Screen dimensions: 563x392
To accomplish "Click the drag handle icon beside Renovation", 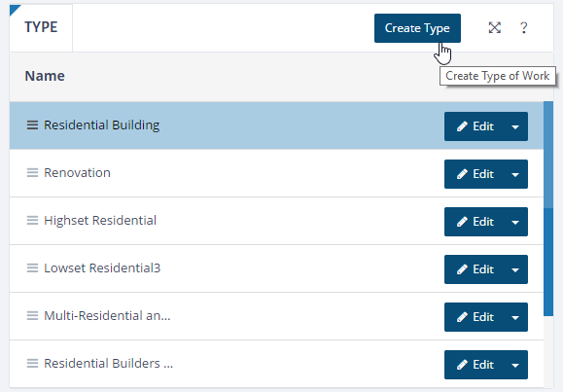I will 32,173.
